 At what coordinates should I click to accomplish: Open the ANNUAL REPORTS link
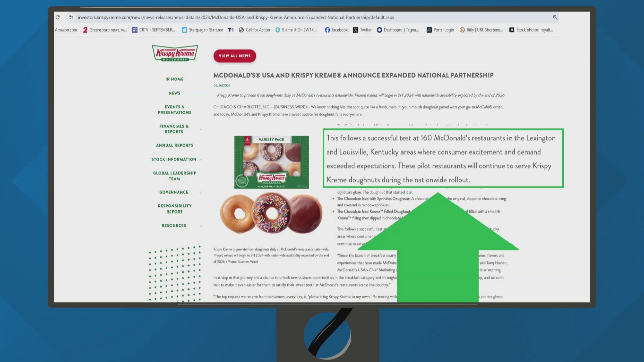point(174,145)
